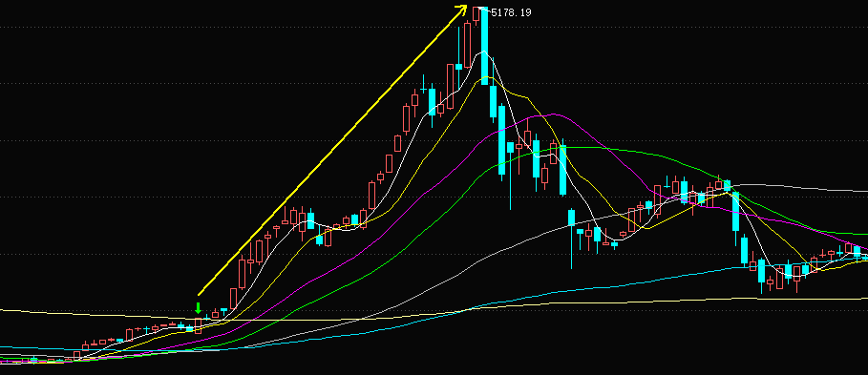Click the yellow arrowhead at the trend line top

(x=462, y=9)
